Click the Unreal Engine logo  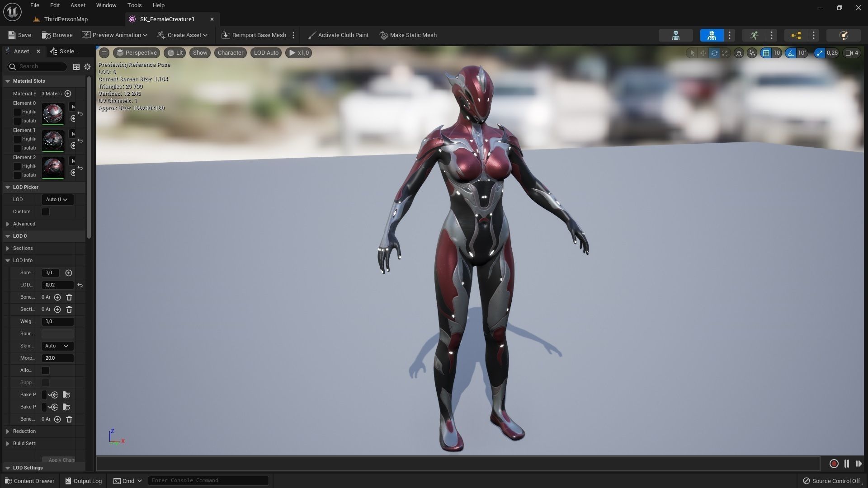click(x=12, y=12)
